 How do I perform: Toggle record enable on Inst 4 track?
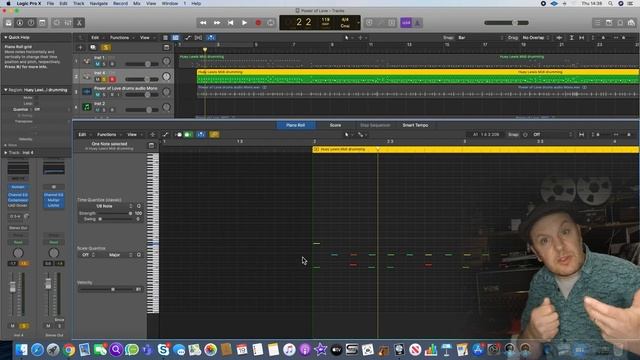click(112, 79)
